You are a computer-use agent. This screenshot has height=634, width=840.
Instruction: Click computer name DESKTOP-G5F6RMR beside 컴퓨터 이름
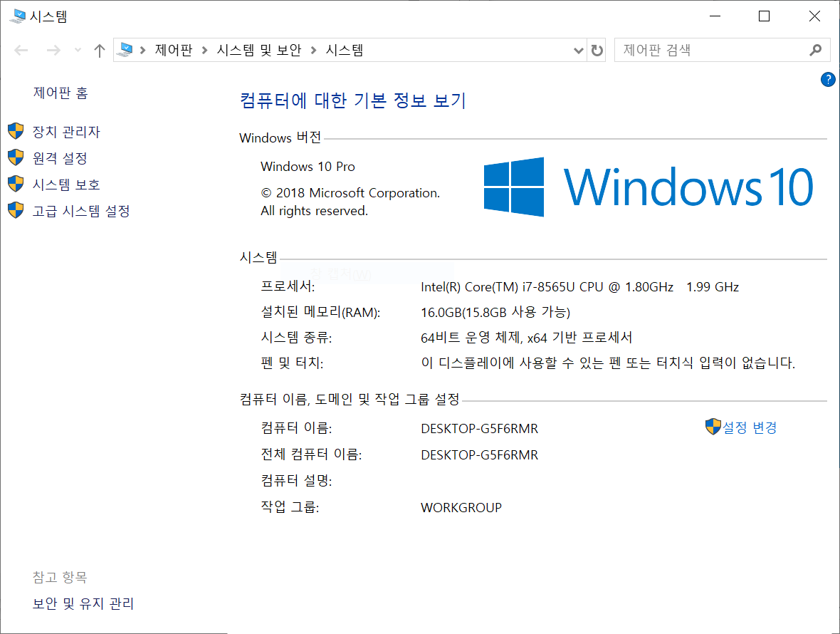coord(480,429)
